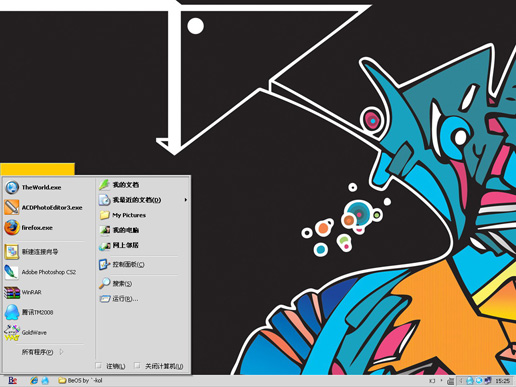Click the taskbar clock 15:25
This screenshot has width=516, height=387.
pos(502,381)
